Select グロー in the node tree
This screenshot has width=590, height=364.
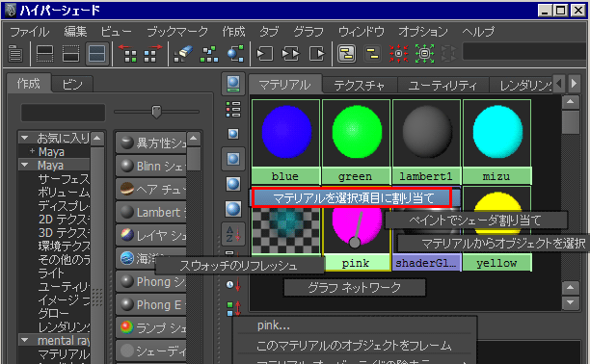point(53,313)
